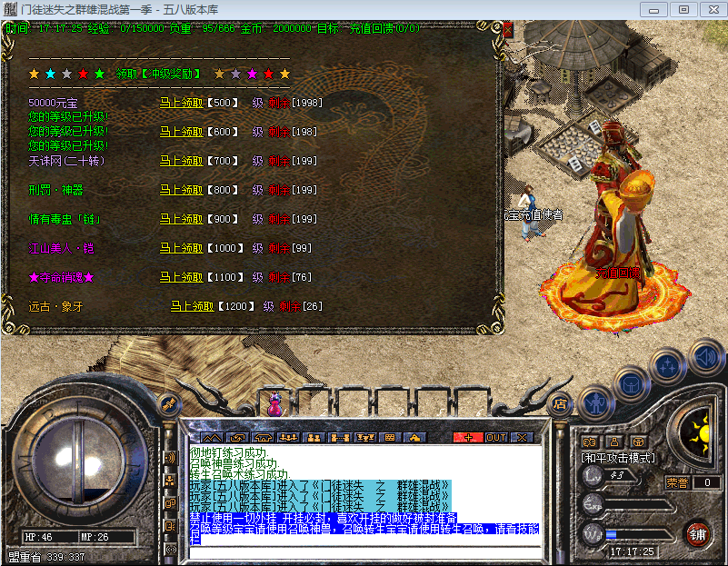
Task: Click the 彻地钉练习成功 chat message
Action: [229, 452]
